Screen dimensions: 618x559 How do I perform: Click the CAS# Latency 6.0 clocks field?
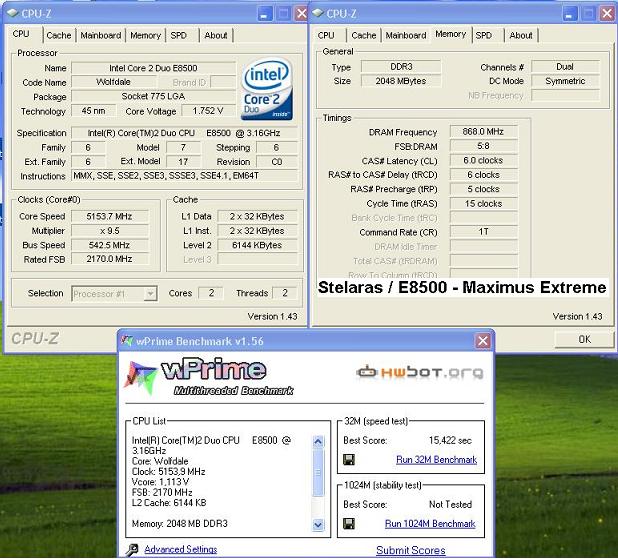click(x=483, y=160)
